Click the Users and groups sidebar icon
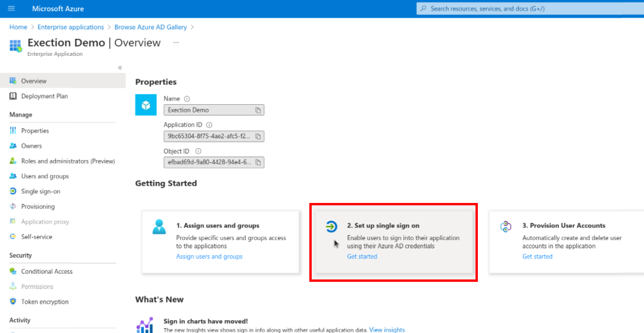The height and width of the screenshot is (333, 644). click(x=13, y=176)
